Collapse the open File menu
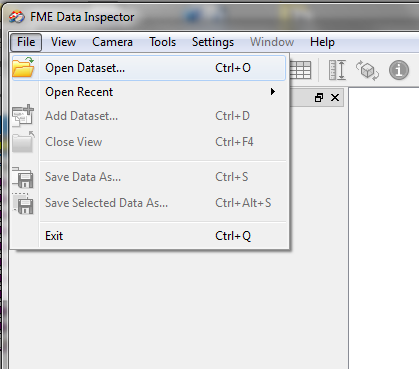419x369 pixels. pos(26,42)
